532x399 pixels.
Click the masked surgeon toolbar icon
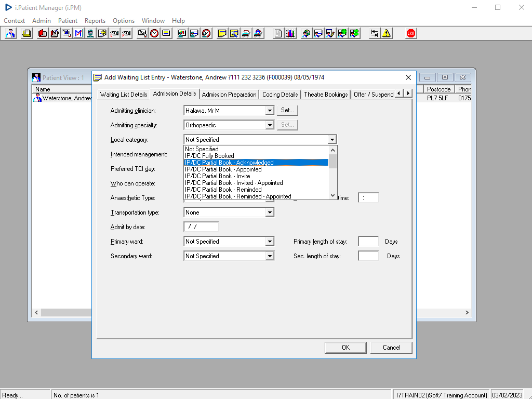(90, 33)
